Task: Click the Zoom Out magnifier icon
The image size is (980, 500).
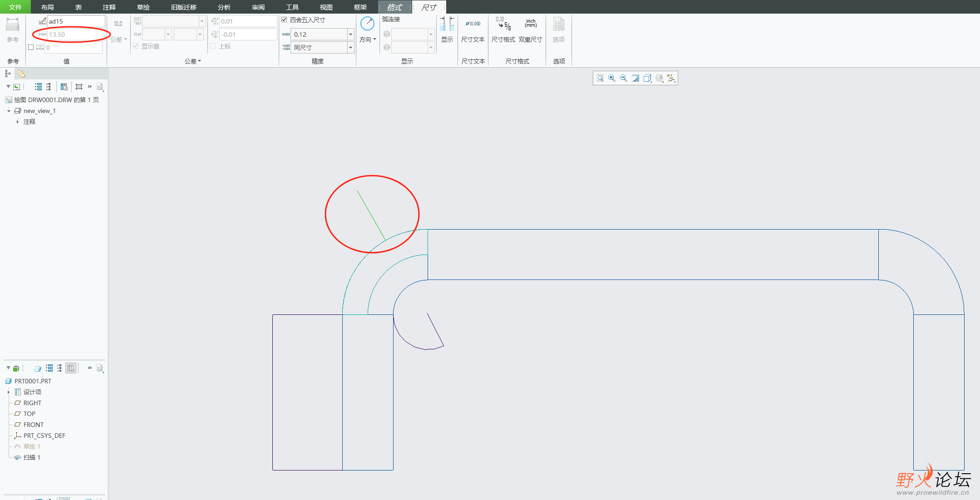Action: point(624,78)
